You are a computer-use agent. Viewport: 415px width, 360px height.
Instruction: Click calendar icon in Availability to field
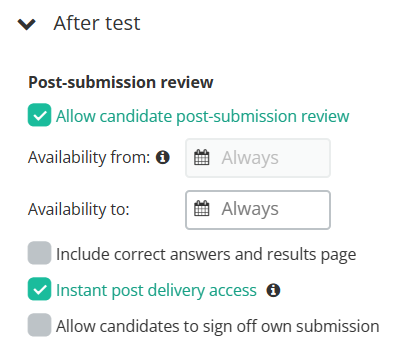(x=202, y=209)
